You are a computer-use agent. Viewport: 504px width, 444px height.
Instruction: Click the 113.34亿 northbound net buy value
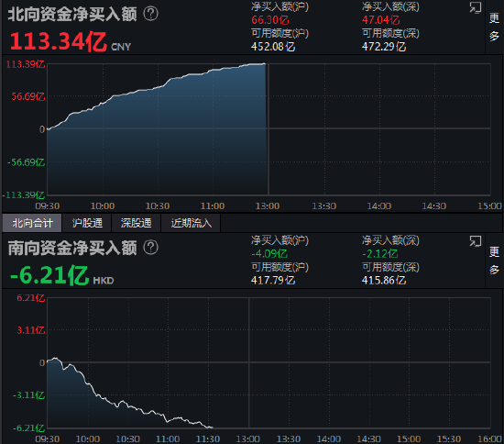(58, 41)
